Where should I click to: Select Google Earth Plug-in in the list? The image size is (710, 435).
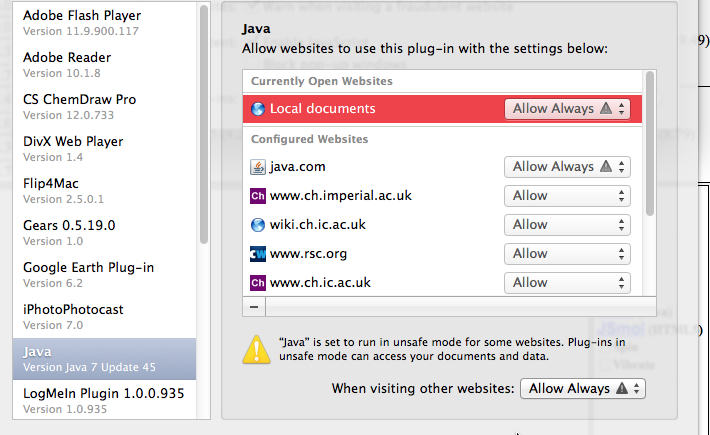(x=89, y=274)
